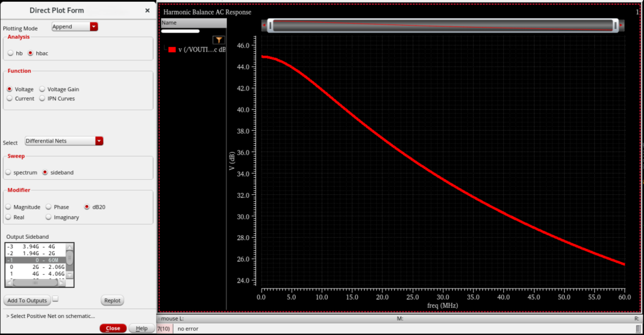Pick sideband -2 (1.94G - 2G)
Image resolution: width=644 pixels, height=335 pixels.
tap(35, 253)
